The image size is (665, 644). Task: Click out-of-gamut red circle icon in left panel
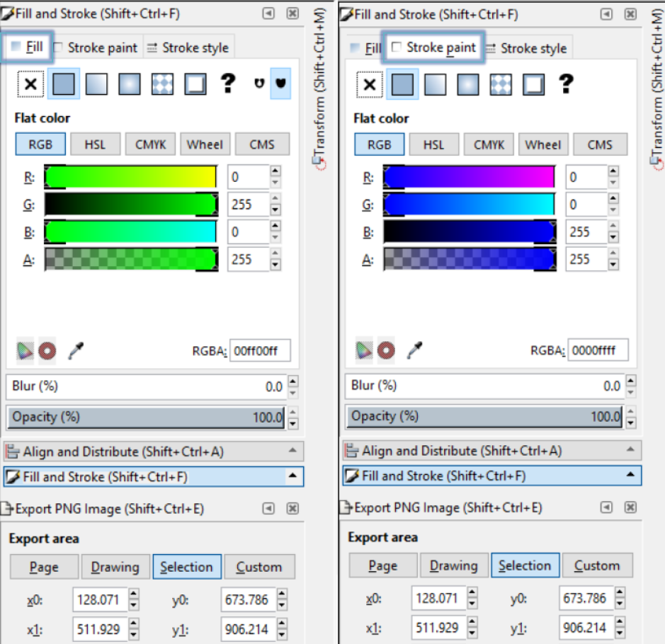47,351
